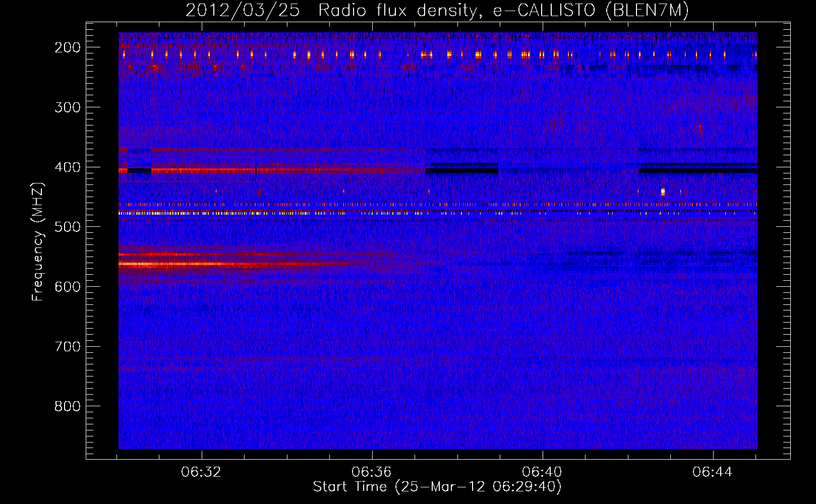Click the 800 frequency tick label
The height and width of the screenshot is (504, 816).
68,406
